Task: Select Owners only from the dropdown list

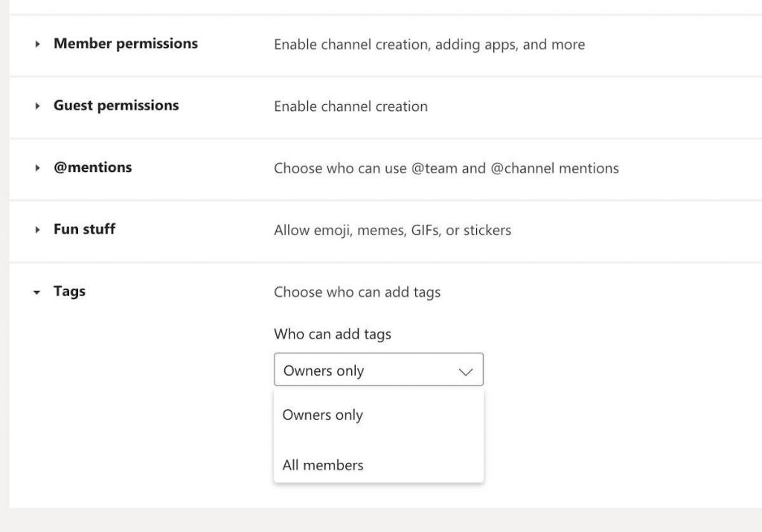Action: click(322, 414)
